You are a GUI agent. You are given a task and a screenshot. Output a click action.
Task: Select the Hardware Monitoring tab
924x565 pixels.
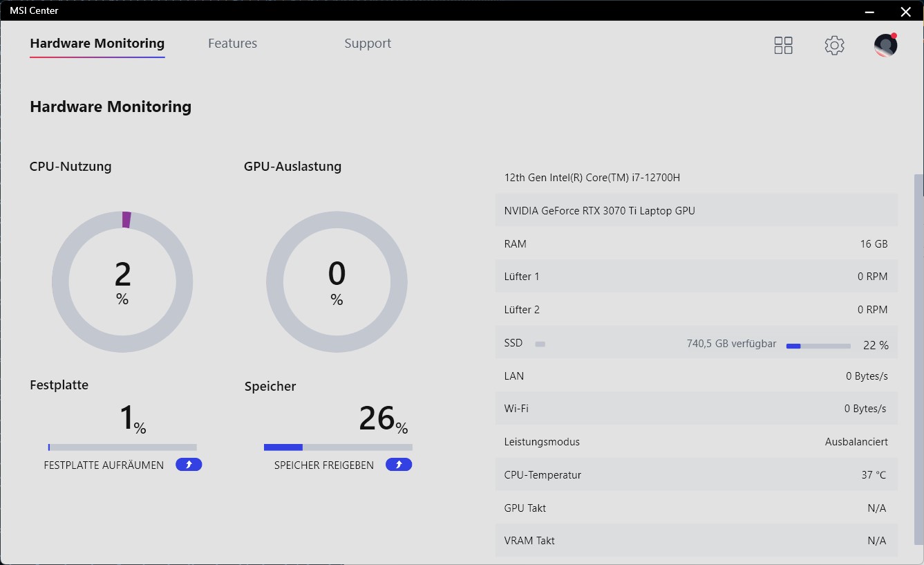coord(97,44)
